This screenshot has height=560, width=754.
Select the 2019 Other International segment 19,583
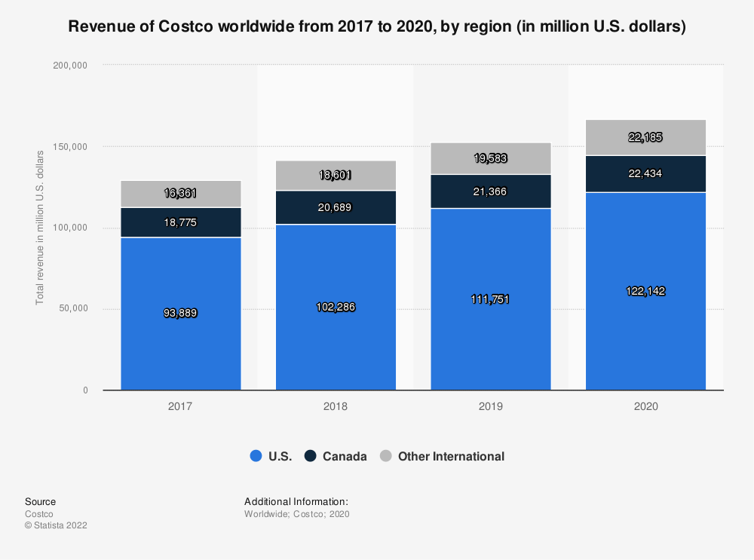[491, 158]
